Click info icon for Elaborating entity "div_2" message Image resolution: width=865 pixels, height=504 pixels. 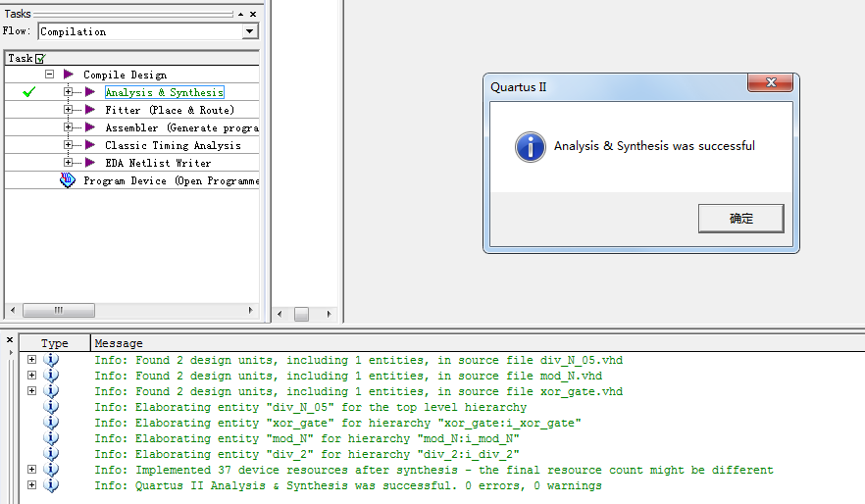[51, 454]
